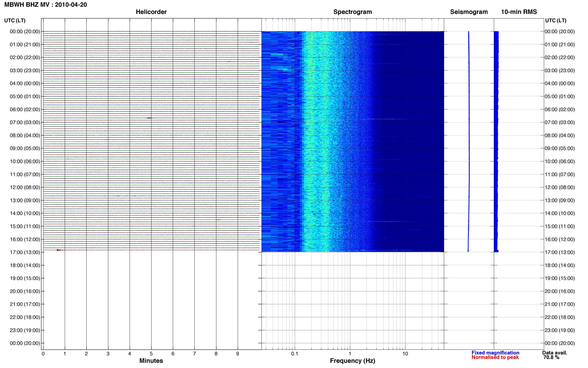The image size is (588, 368).
Task: Click the Minutes axis title
Action: [151, 361]
